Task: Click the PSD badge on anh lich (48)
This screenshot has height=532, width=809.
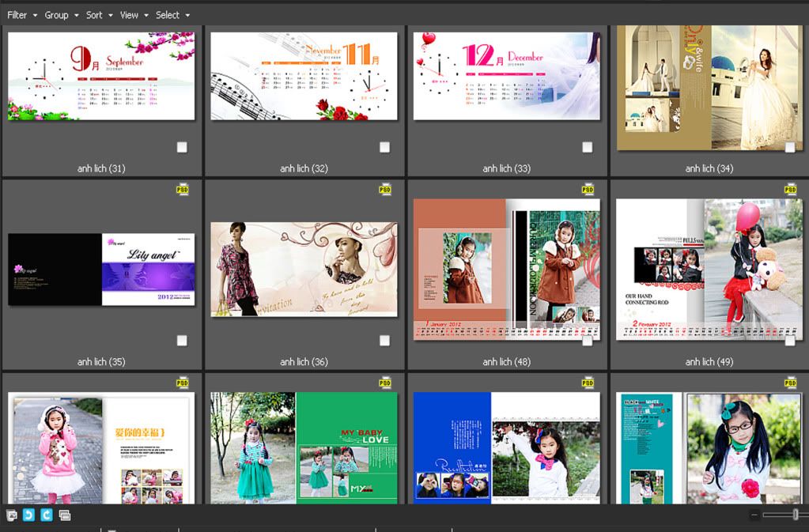Action: (x=588, y=189)
